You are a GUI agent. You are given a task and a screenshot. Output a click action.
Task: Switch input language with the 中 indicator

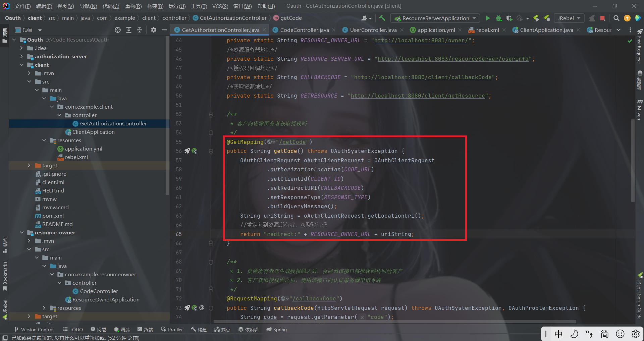click(558, 334)
